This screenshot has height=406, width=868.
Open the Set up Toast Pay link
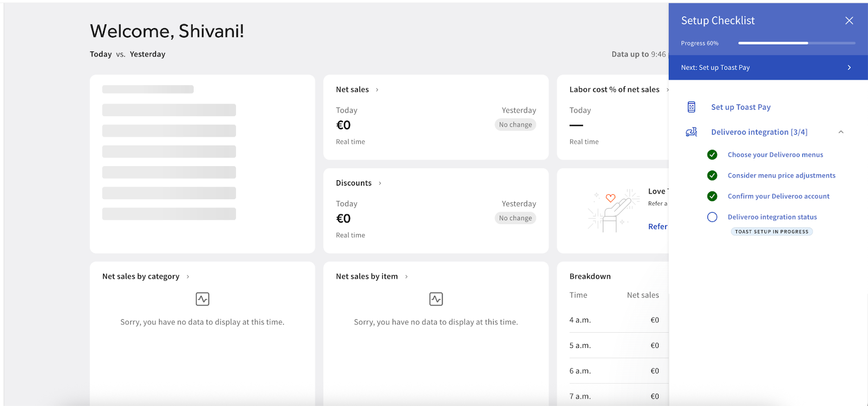click(x=741, y=107)
